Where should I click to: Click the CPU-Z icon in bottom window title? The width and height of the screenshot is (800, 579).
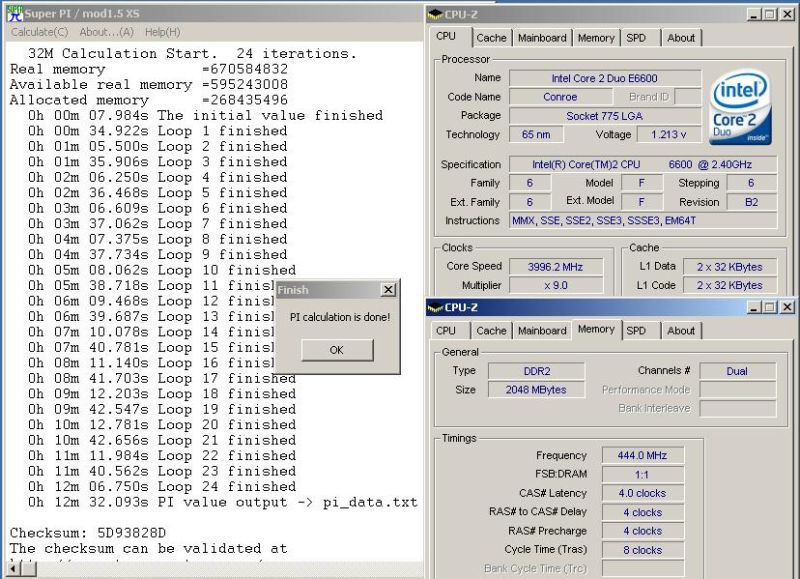435,307
